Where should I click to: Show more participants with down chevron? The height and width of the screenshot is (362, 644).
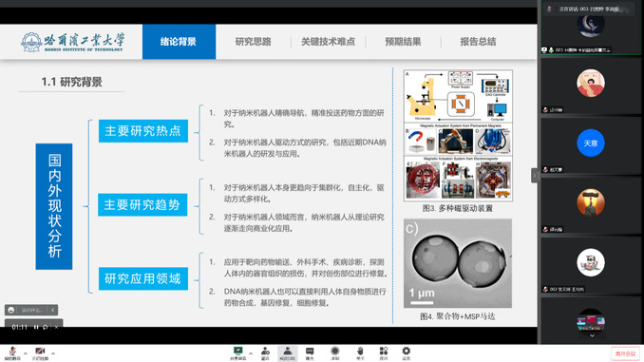pos(592,335)
